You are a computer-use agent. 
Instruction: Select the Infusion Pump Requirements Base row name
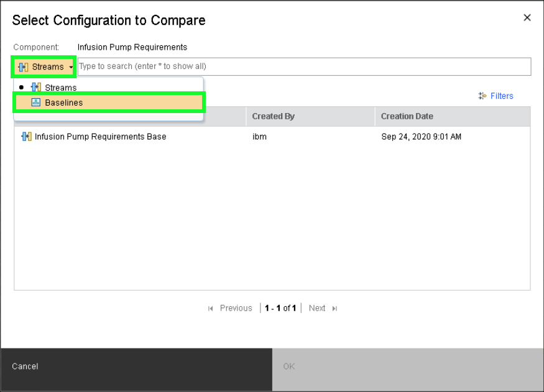(x=100, y=137)
